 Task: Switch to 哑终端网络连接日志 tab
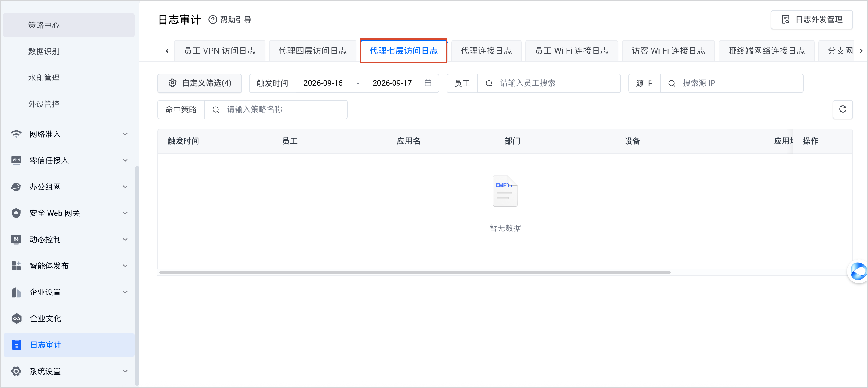[766, 51]
